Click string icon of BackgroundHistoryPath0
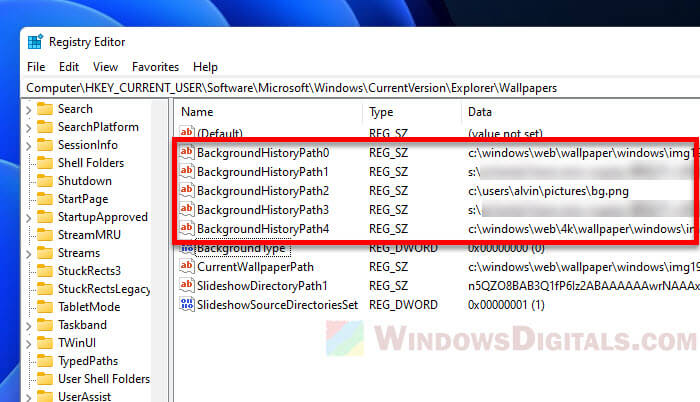Viewport: 700px width, 402px height. 187,152
